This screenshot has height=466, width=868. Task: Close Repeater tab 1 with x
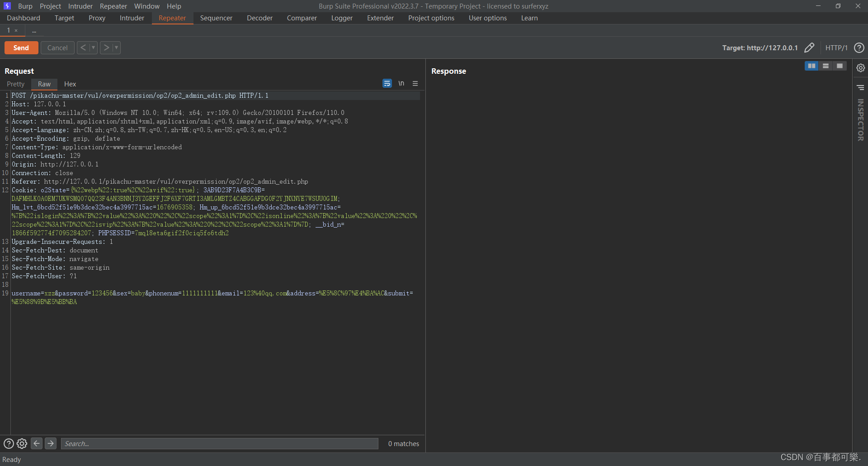point(16,30)
